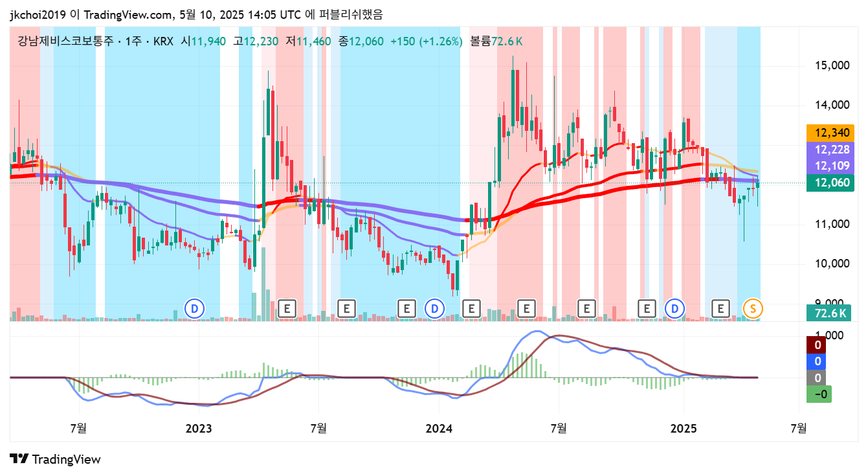
Task: Click the +150 (+1.26%) change value
Action: click(x=427, y=41)
